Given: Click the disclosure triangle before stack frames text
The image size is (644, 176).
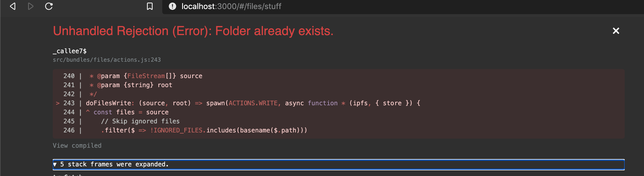Looking at the screenshot, I should coord(56,164).
